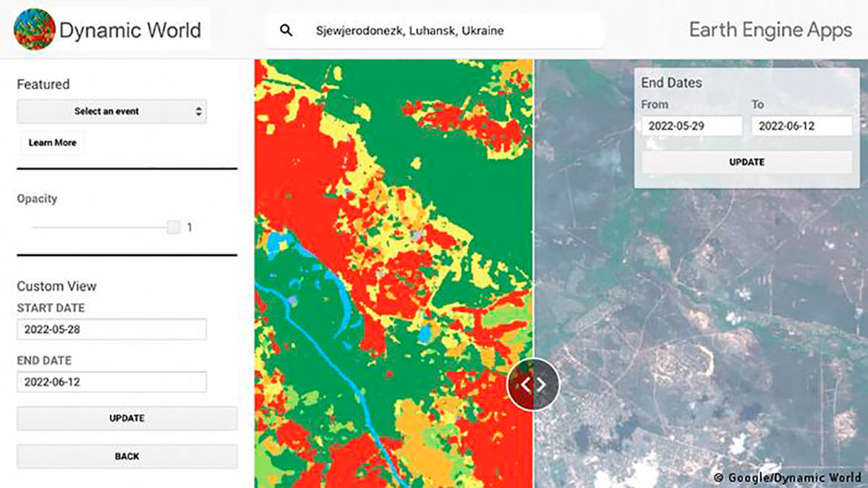868x488 pixels.
Task: Click the Earth Engine Apps title
Action: [x=770, y=30]
